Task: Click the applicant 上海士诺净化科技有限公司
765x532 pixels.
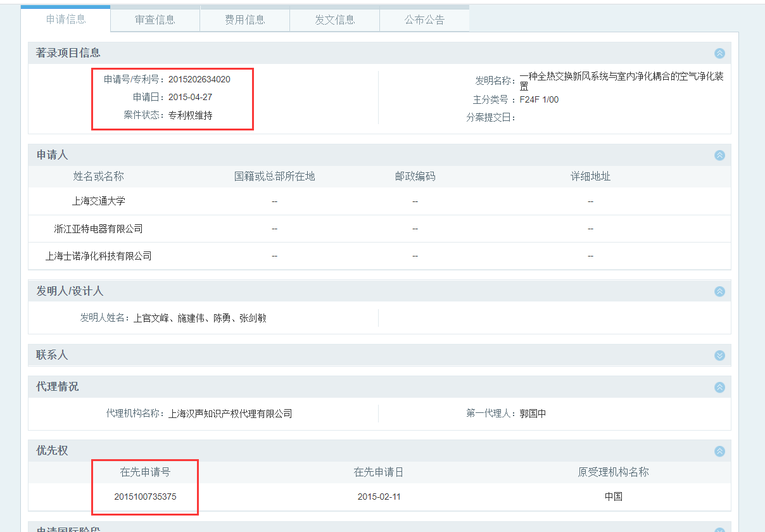Action: pos(99,256)
